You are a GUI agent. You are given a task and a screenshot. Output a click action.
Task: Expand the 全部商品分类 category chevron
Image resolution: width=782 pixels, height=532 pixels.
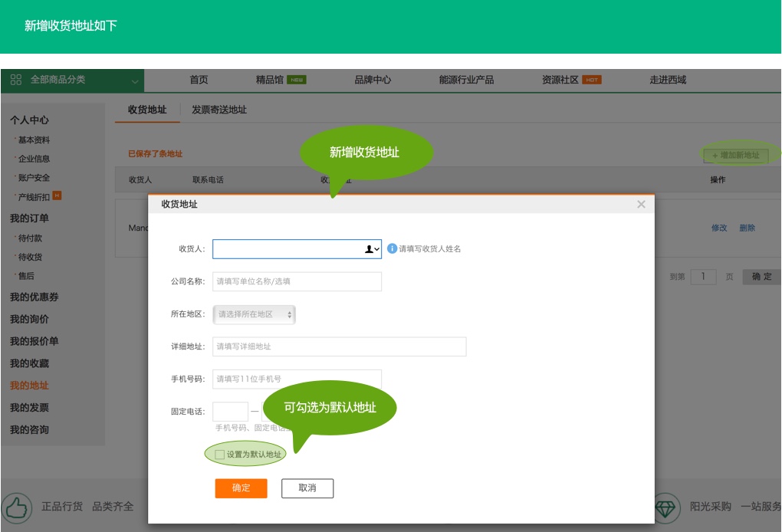[x=135, y=80]
